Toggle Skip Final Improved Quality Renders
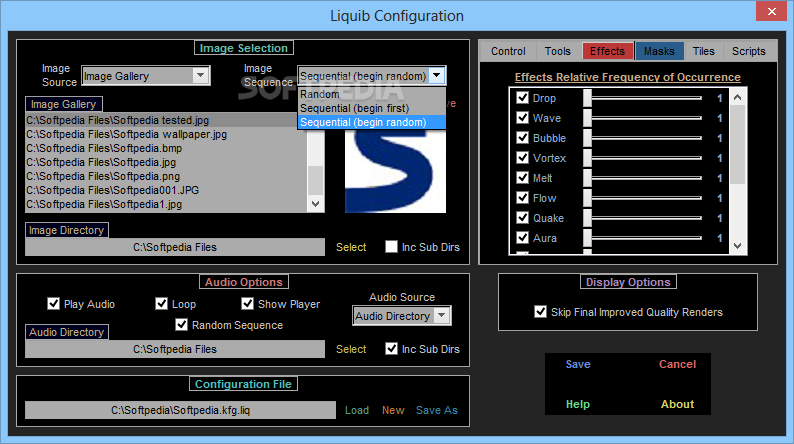This screenshot has height=444, width=794. 540,311
